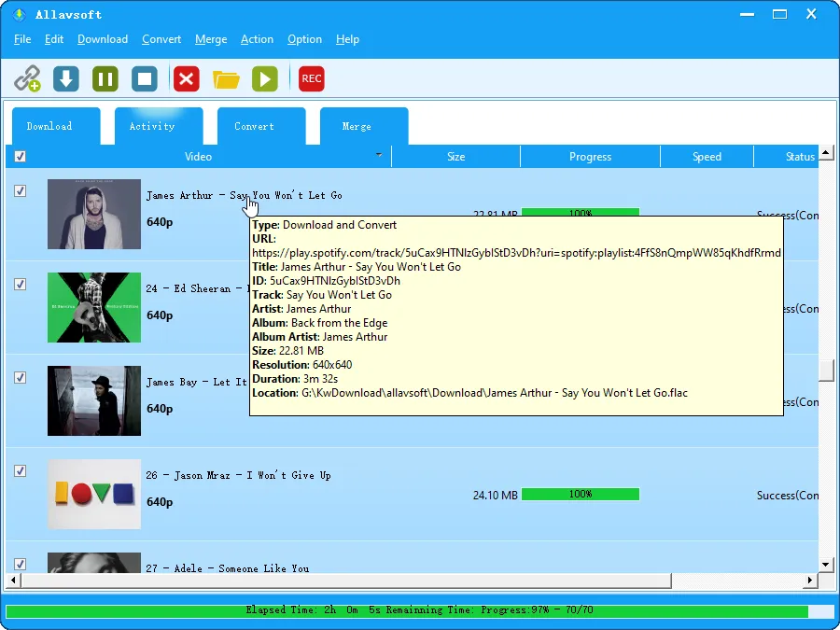Screen dimensions: 840x630
Task: Play file with the green play icon
Action: click(265, 78)
